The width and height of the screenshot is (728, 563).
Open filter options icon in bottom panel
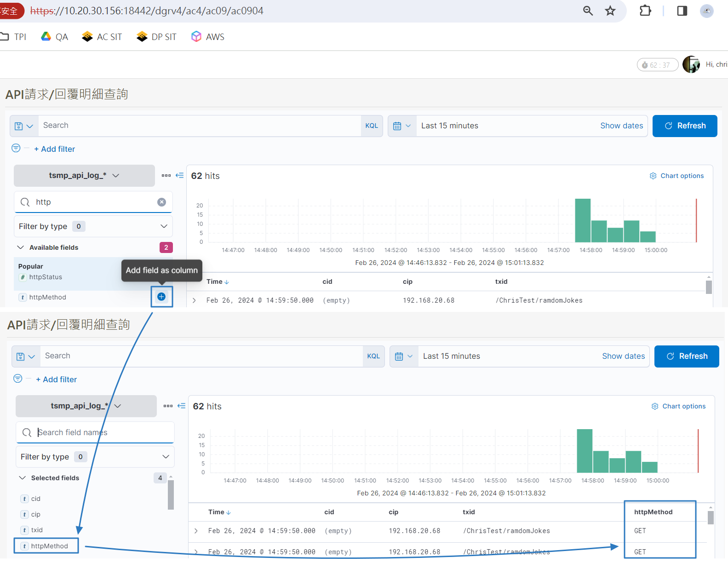(x=18, y=379)
